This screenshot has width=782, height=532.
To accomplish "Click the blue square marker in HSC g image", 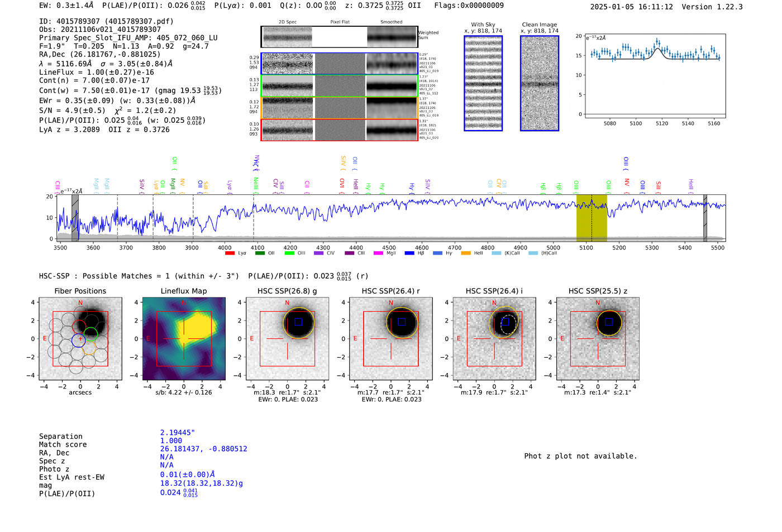I will [x=298, y=322].
